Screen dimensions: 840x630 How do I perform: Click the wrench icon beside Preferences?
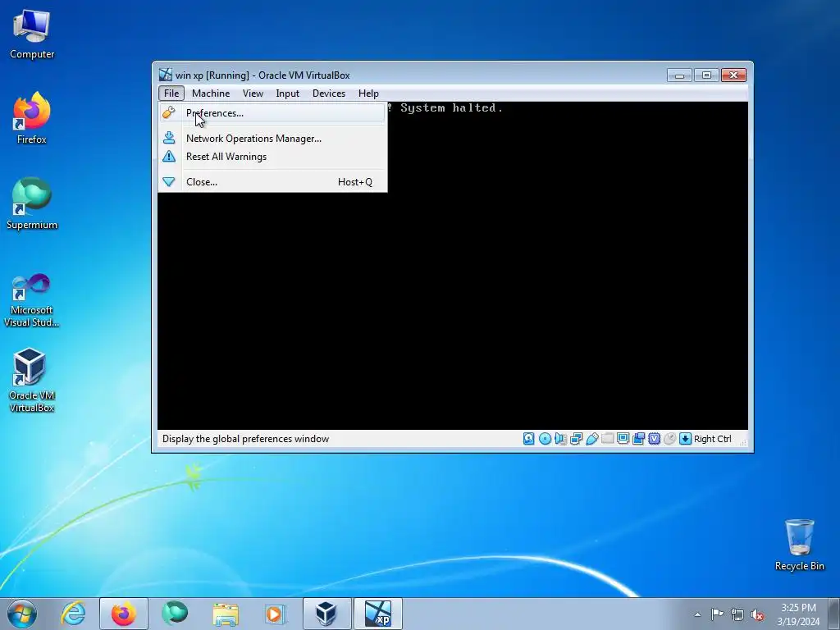coord(169,112)
